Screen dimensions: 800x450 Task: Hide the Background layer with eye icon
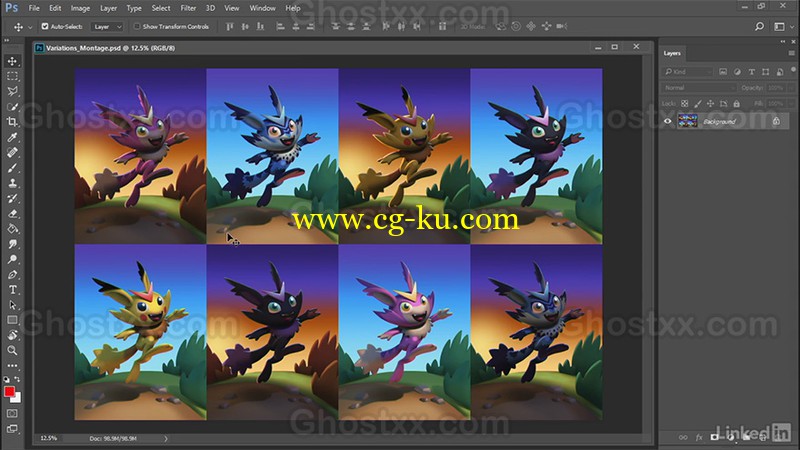(667, 121)
